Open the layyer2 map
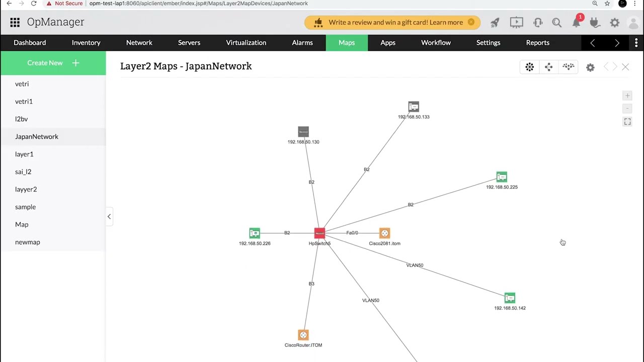 [53, 190]
